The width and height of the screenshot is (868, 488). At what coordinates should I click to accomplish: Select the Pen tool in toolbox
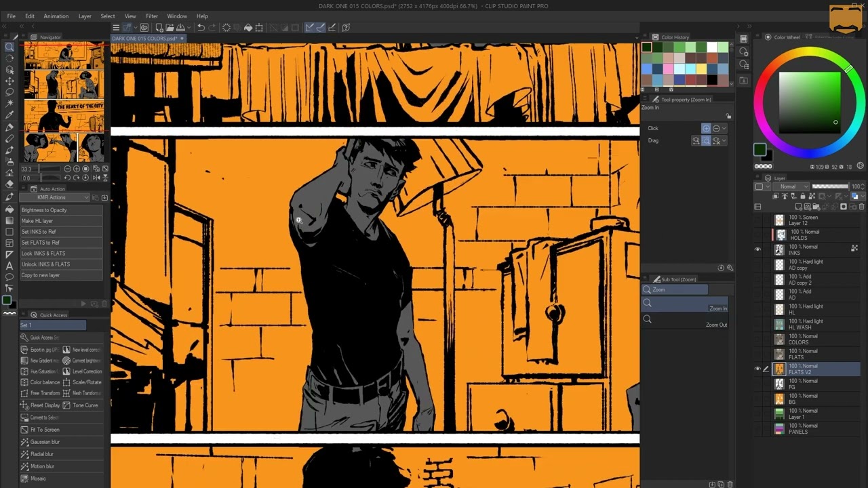coord(9,127)
